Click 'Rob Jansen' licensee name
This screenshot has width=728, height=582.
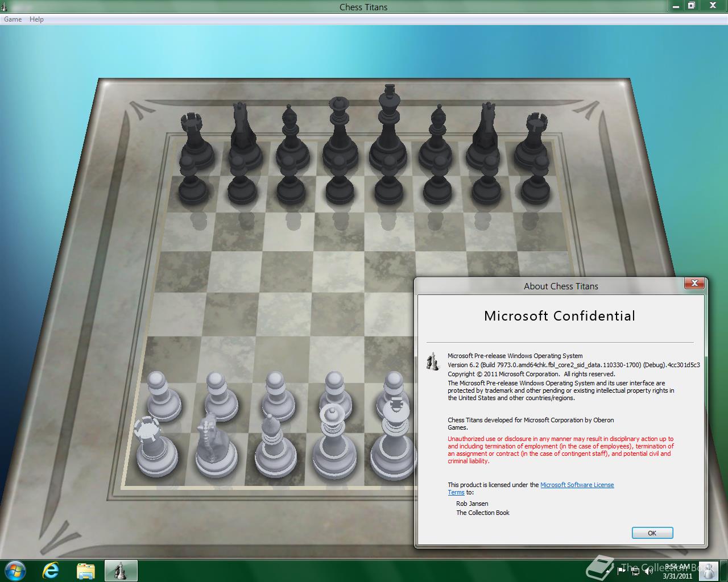click(x=472, y=504)
